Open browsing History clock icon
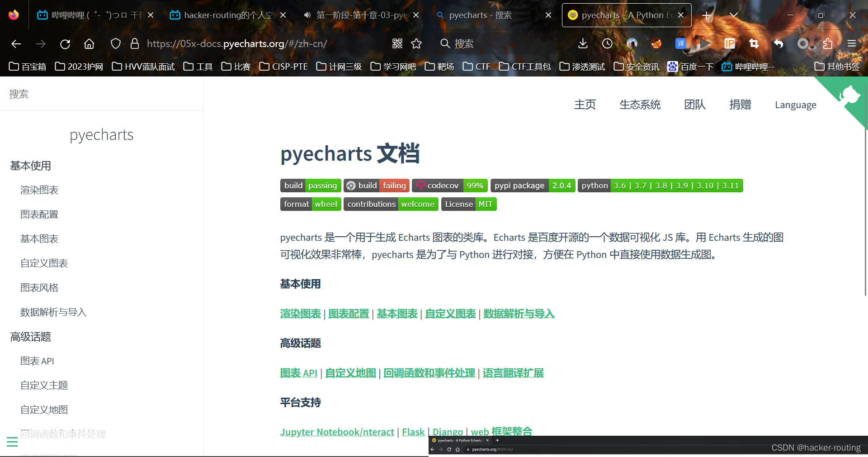 [607, 43]
